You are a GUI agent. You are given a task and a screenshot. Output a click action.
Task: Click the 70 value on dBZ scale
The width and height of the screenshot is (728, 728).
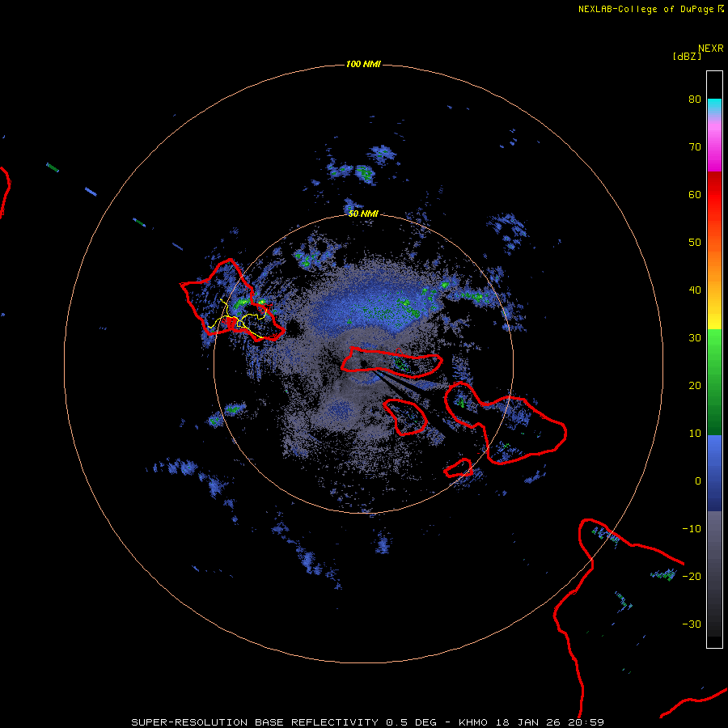point(695,146)
